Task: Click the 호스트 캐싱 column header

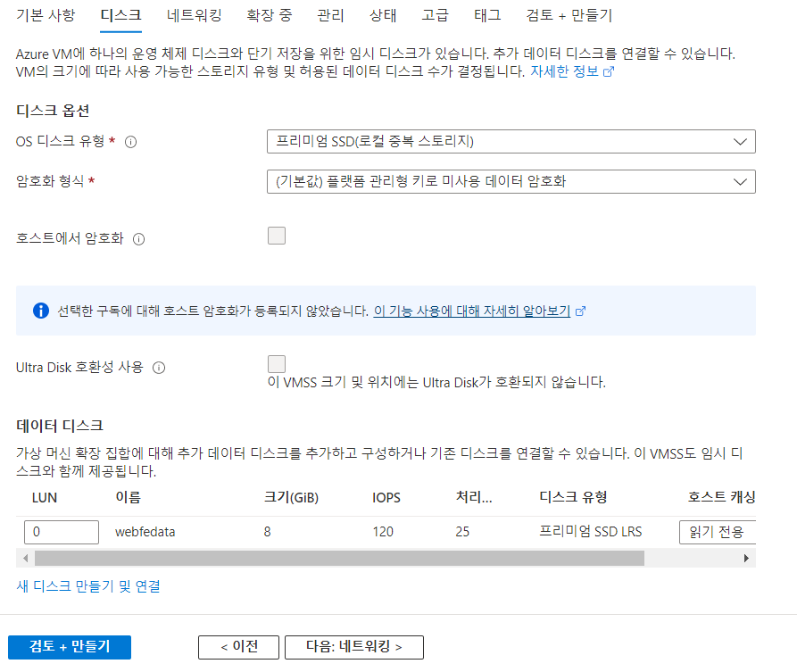Action: (722, 497)
